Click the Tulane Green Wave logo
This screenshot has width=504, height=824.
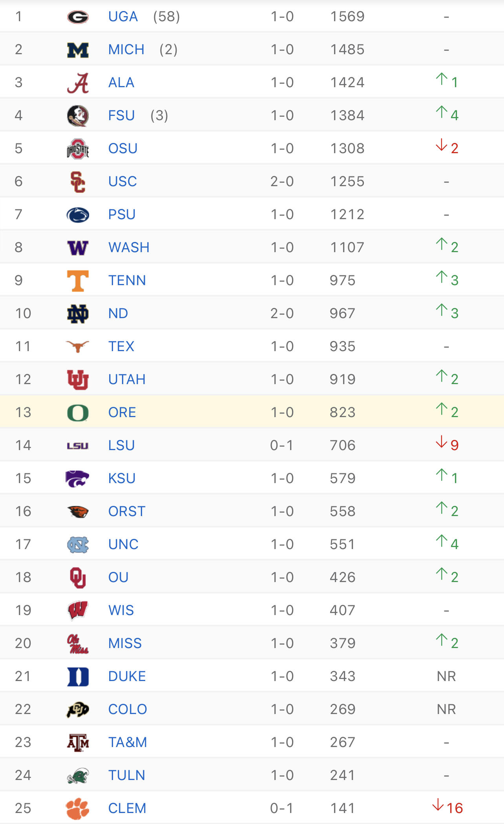click(x=78, y=776)
